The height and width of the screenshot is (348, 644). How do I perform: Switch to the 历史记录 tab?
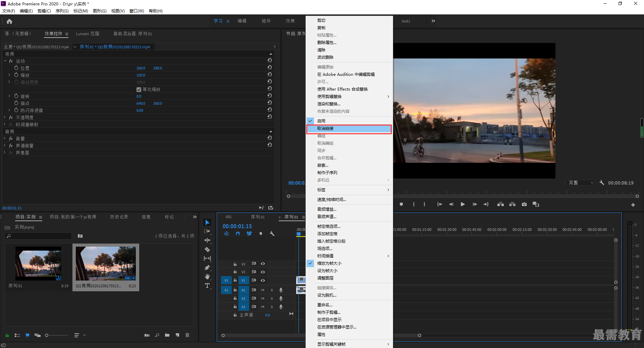click(119, 217)
